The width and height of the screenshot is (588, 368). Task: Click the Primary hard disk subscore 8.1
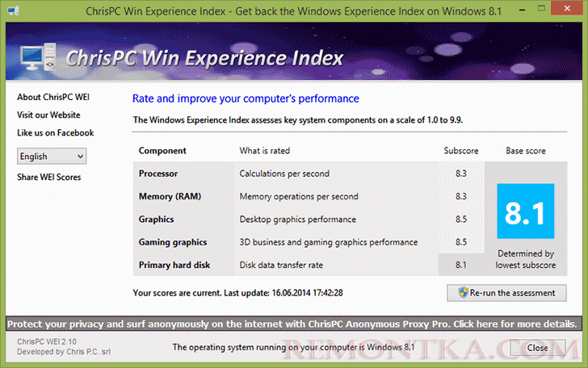point(460,265)
